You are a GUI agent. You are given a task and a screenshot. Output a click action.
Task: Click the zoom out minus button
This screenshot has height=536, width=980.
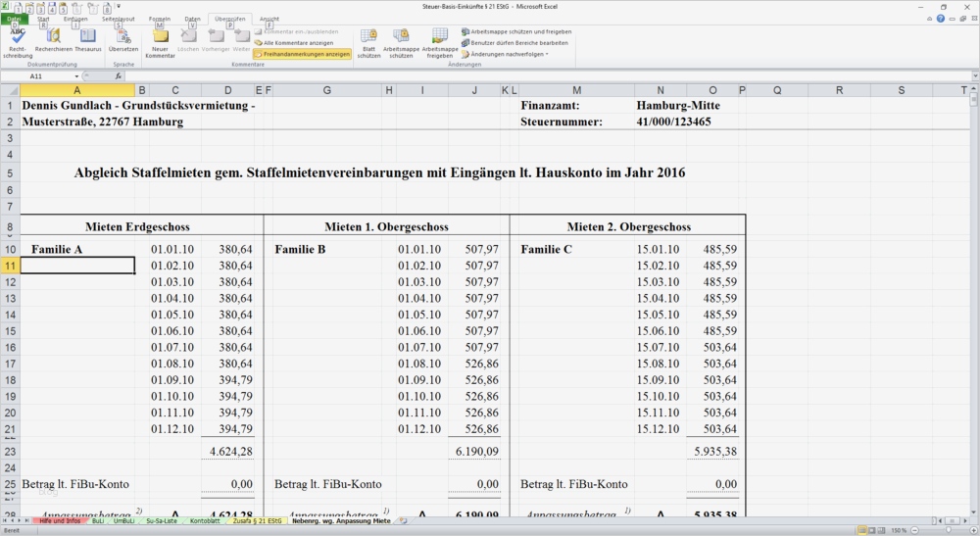tap(914, 530)
